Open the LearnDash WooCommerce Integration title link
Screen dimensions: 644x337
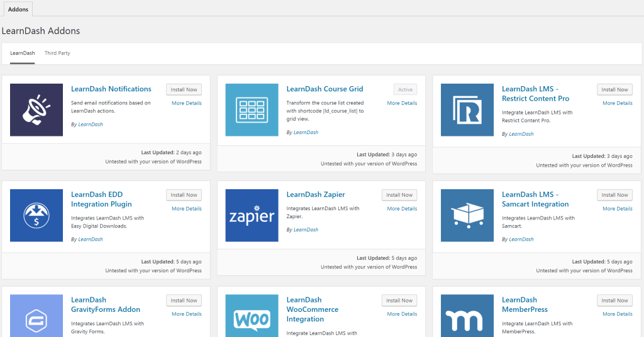312,309
